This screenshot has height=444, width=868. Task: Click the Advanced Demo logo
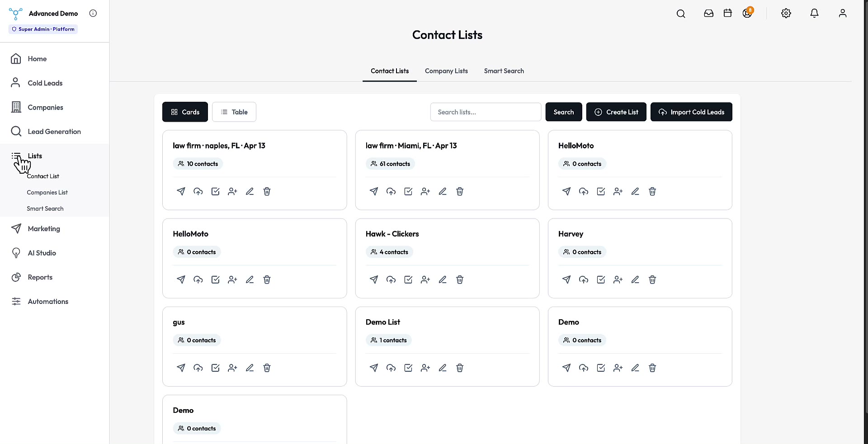[15, 14]
